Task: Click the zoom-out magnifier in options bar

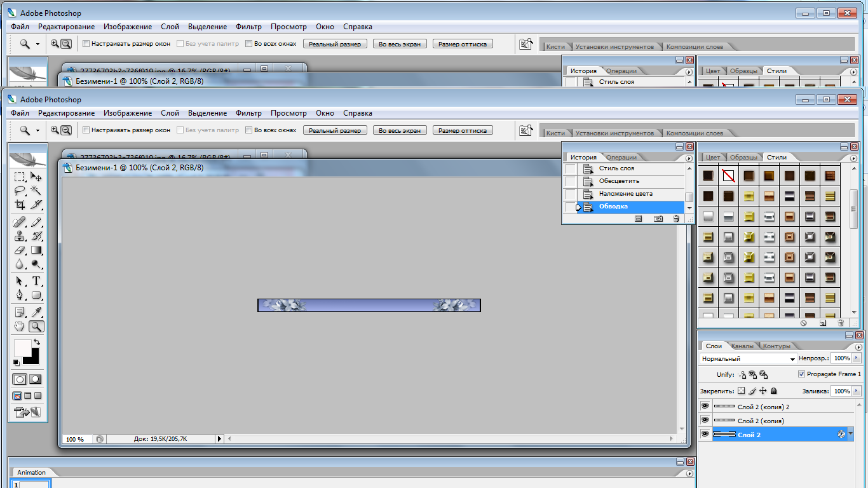Action: tap(65, 130)
